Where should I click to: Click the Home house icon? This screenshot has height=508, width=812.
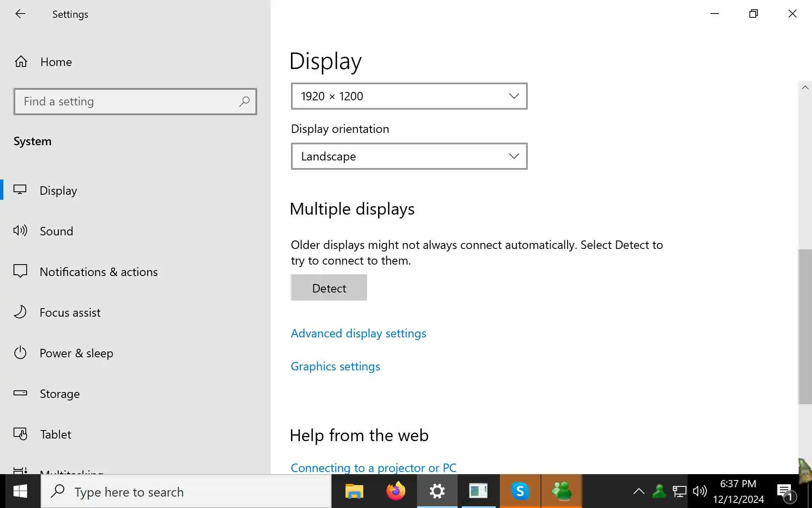click(21, 62)
